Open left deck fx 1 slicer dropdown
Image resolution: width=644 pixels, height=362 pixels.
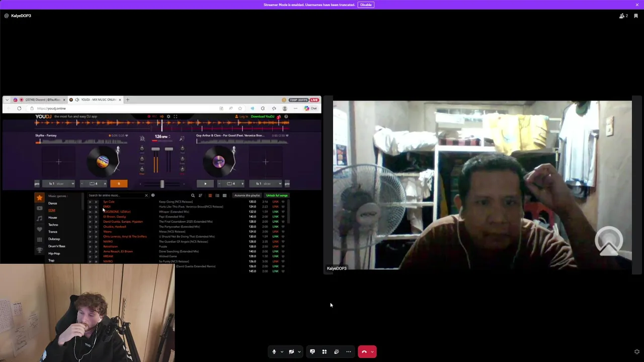pyautogui.click(x=58, y=184)
